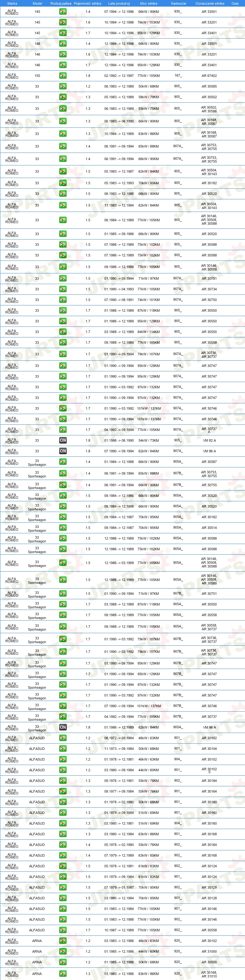Screen dimensions: 245x980
Task: Click engine code AR 30514
Action: pos(209,528)
